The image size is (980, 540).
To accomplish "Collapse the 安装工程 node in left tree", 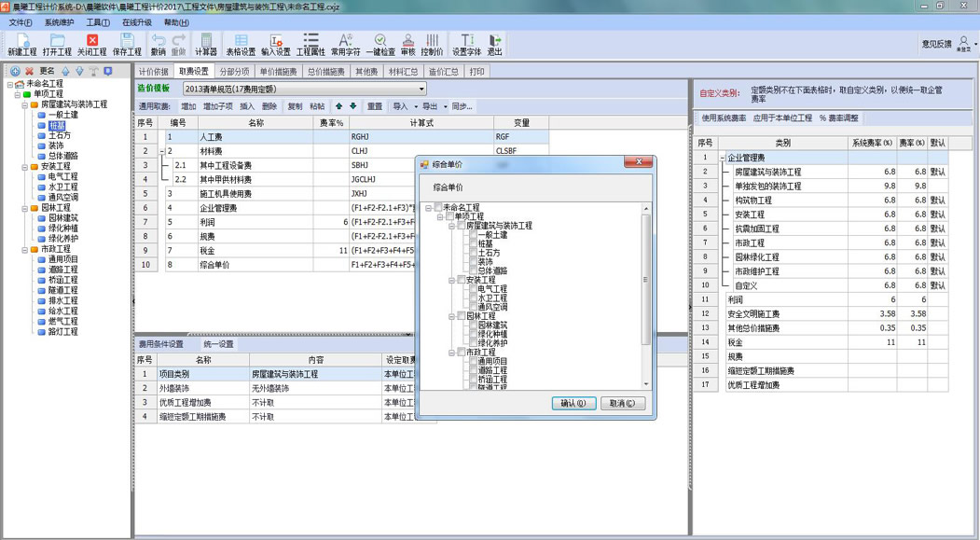I will pos(25,167).
